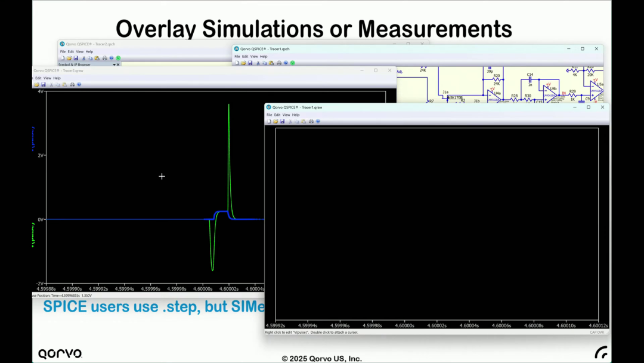Run the simulation from Tracer1.qsch green icon

pyautogui.click(x=292, y=63)
